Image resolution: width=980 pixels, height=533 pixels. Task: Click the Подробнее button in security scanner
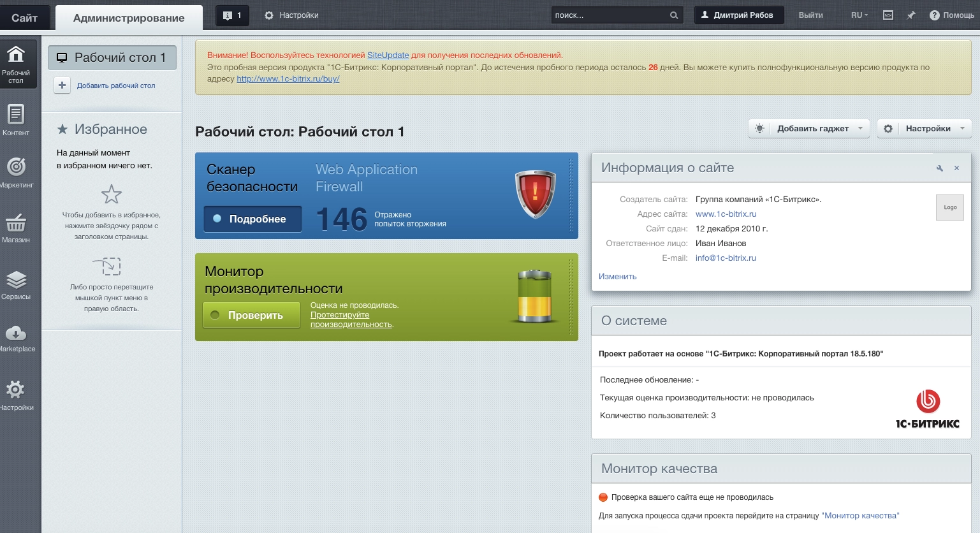point(252,219)
